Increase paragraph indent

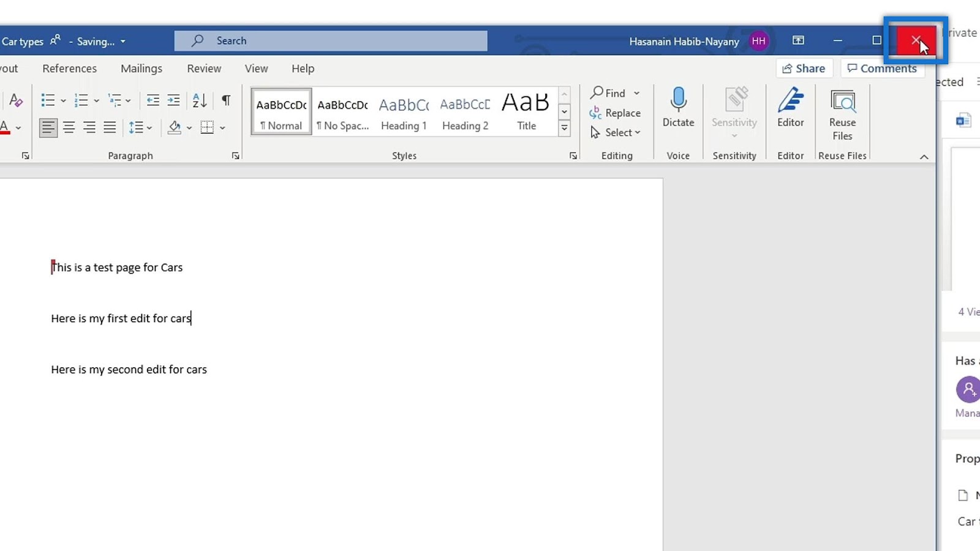(174, 100)
